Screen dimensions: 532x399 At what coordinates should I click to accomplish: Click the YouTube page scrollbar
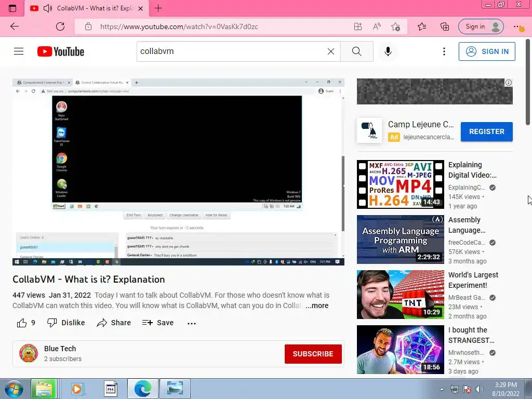[528, 82]
